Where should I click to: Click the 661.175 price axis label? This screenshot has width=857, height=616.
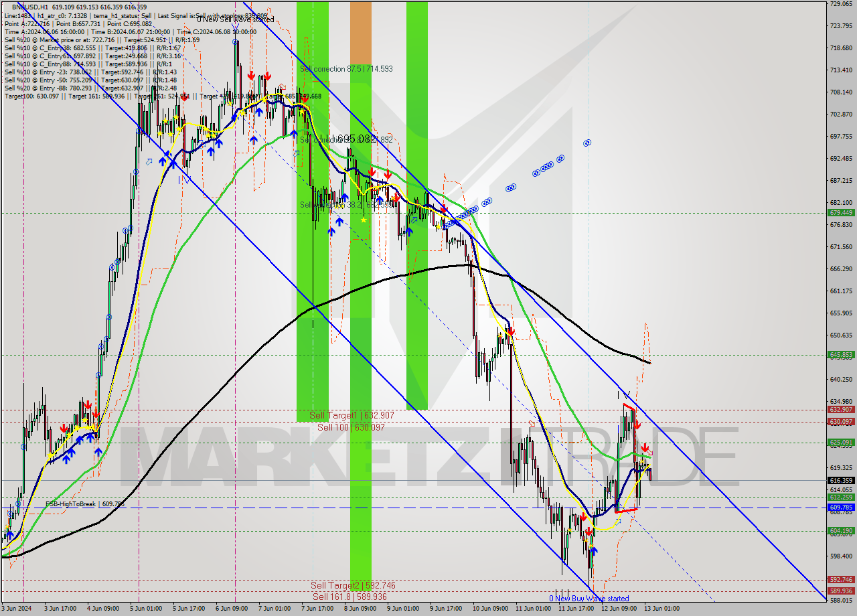point(841,291)
